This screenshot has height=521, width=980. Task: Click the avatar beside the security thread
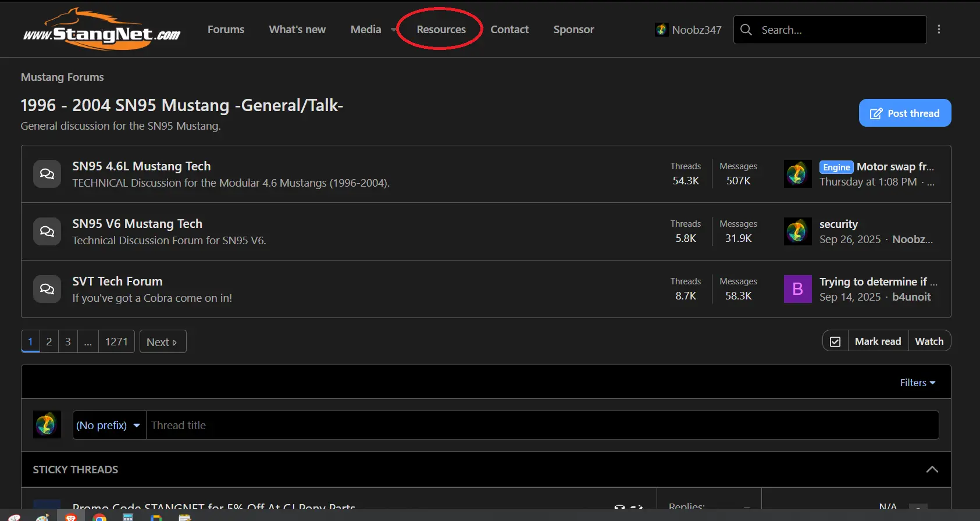(797, 231)
